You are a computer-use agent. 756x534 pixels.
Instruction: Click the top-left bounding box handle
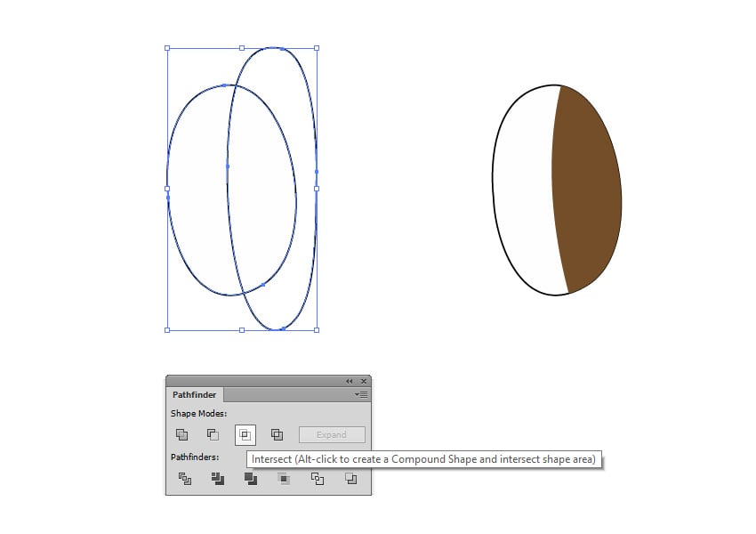click(166, 47)
